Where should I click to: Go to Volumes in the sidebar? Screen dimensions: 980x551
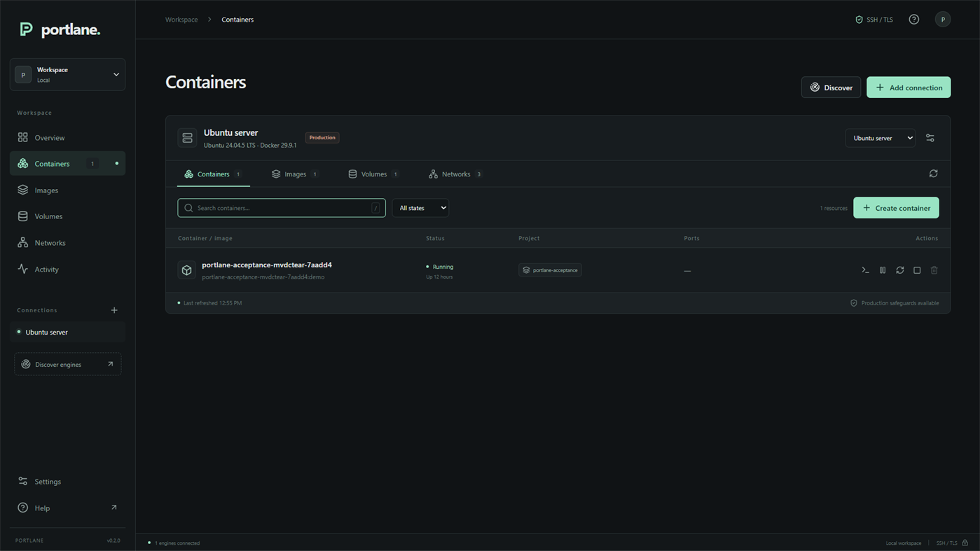point(67,216)
